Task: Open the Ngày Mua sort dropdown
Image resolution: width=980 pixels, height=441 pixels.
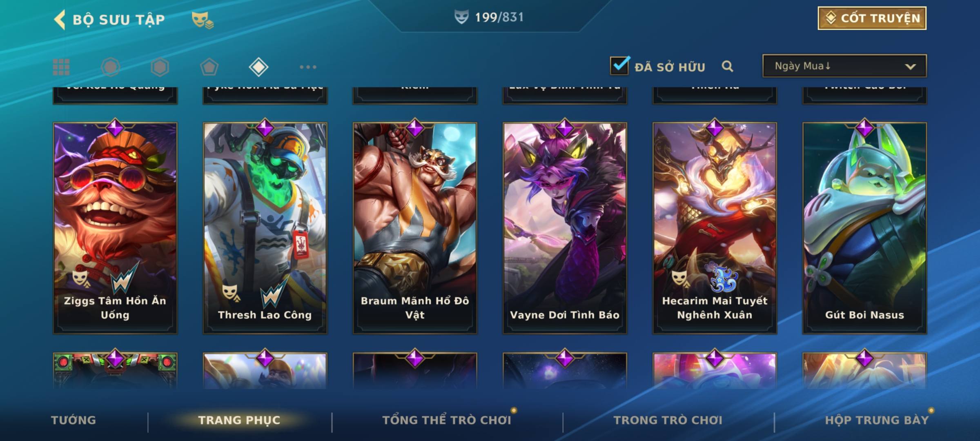Action: pos(844,66)
